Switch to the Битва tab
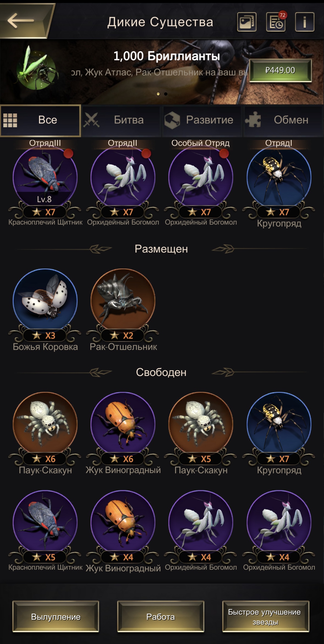 click(x=122, y=120)
